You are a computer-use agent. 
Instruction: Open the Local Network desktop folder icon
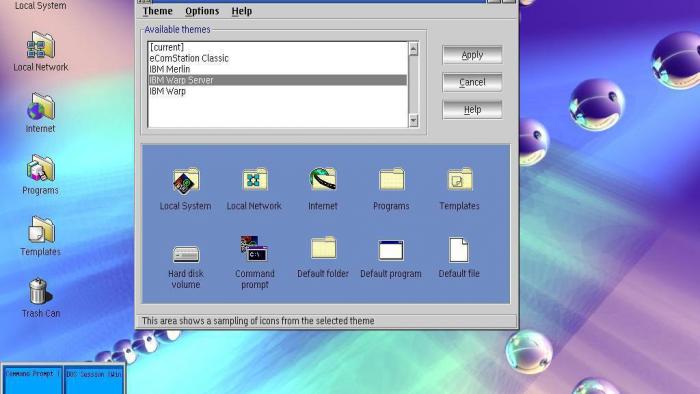41,45
